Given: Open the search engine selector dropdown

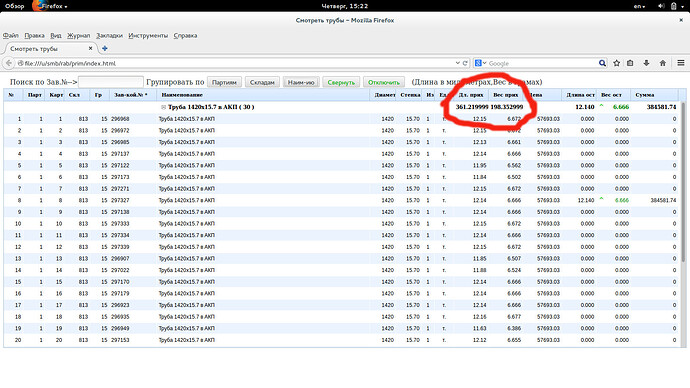Looking at the screenshot, I should [x=480, y=63].
